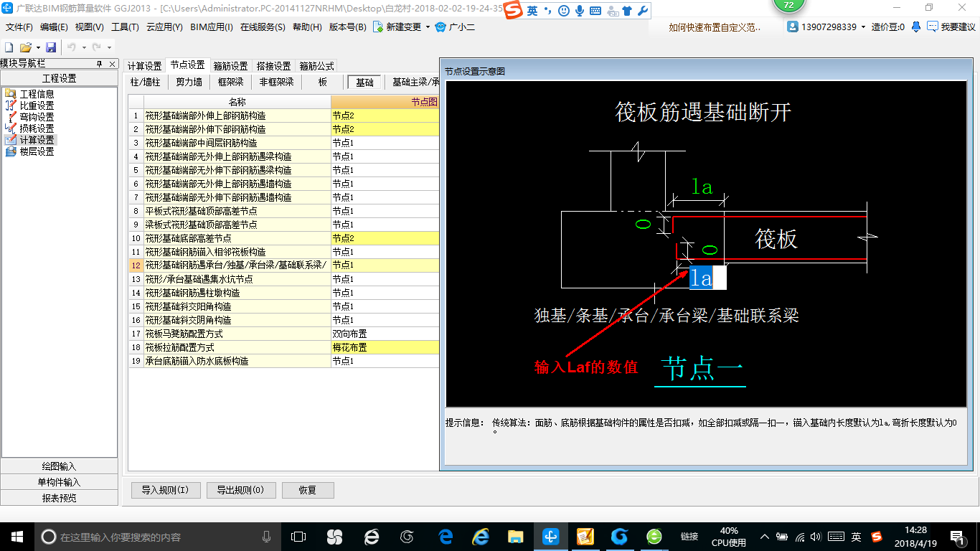Select 工程信息 in navigation tree
980x551 pixels.
tap(37, 94)
